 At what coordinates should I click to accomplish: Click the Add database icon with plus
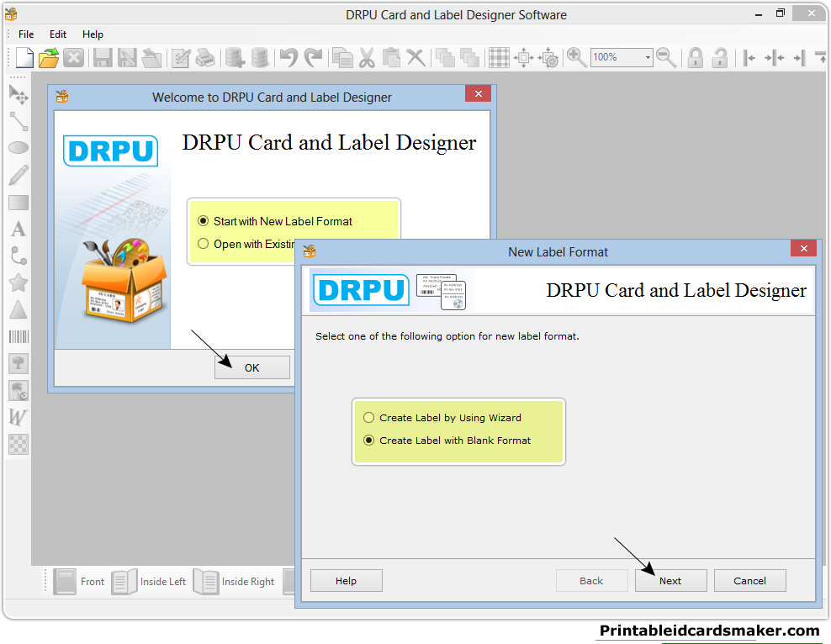point(235,57)
